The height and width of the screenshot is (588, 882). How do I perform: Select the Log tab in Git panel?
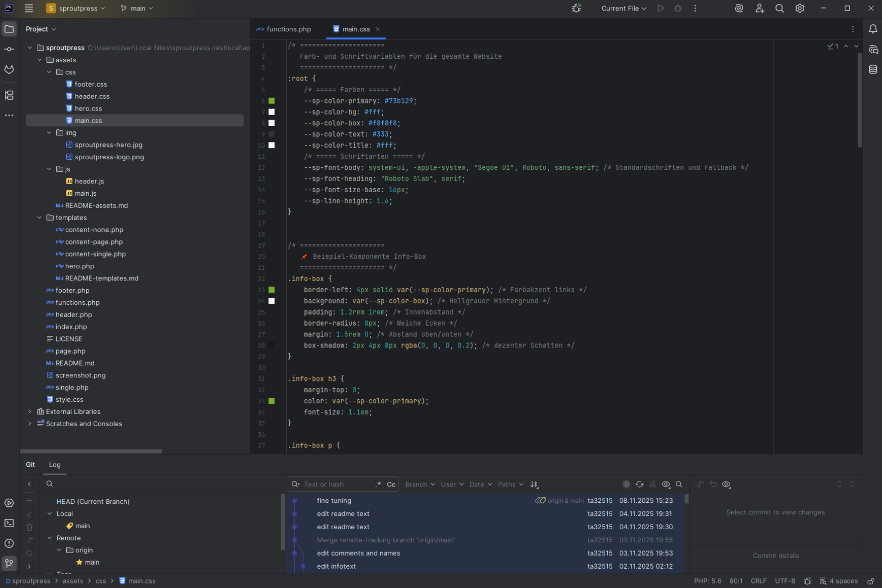coord(55,465)
